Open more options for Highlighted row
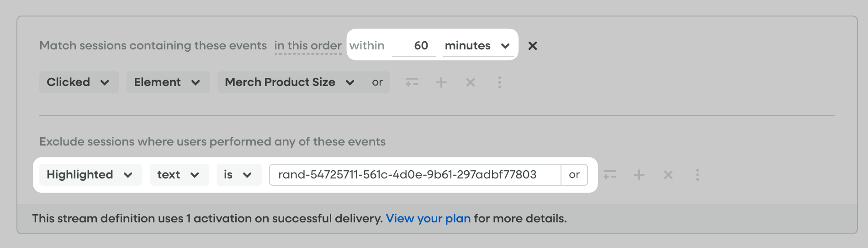 (x=698, y=175)
